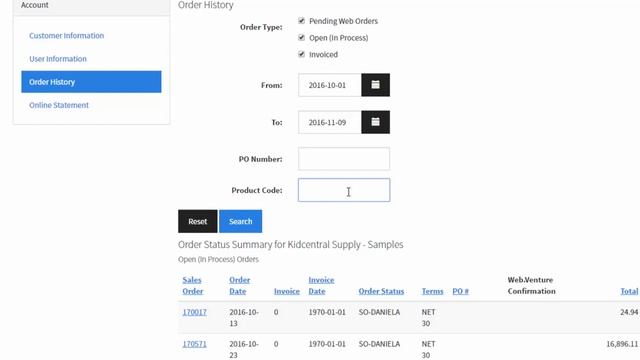Viewport: 640px width, 360px height.
Task: Open Online Statement link
Action: pos(59,105)
